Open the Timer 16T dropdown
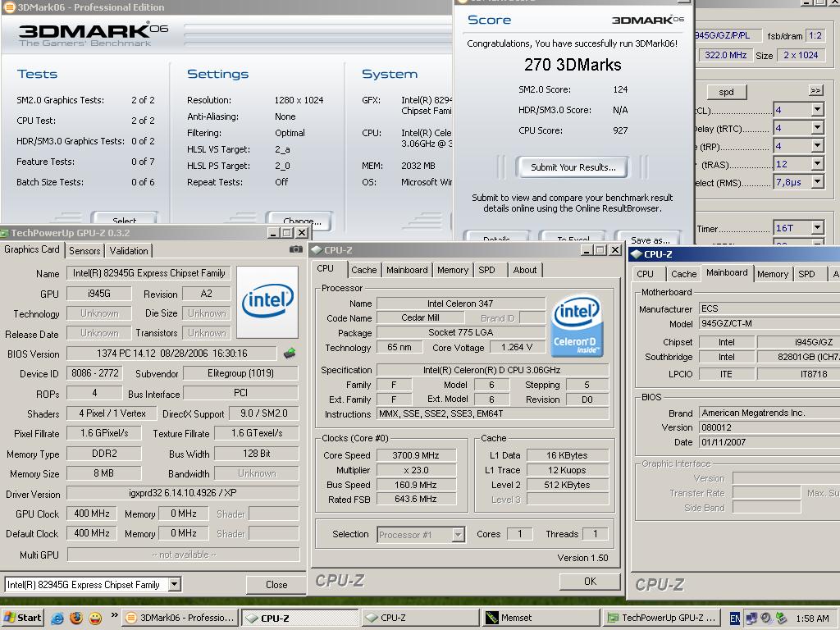The height and width of the screenshot is (630, 840). click(817, 228)
